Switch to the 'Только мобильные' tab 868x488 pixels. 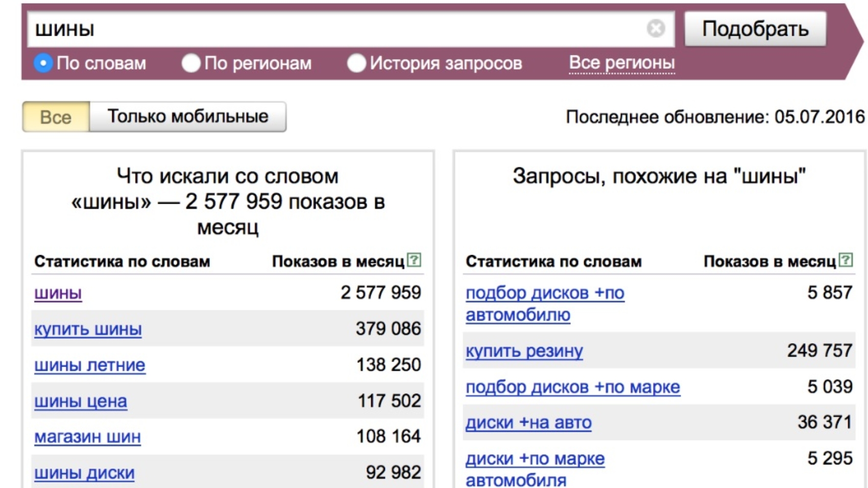187,117
